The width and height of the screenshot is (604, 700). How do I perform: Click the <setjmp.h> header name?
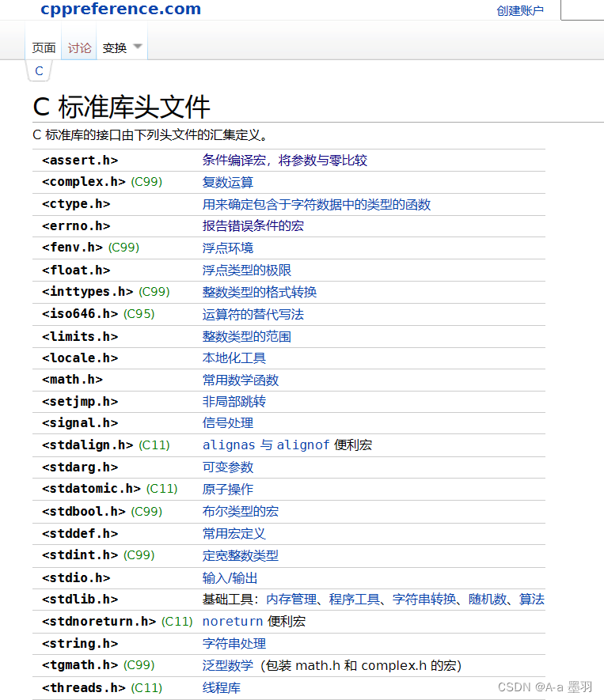80,401
